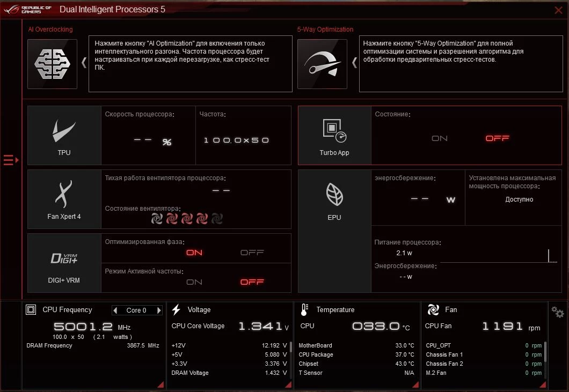Open the TPU panel
Screen dimensions: 569x392
64,136
